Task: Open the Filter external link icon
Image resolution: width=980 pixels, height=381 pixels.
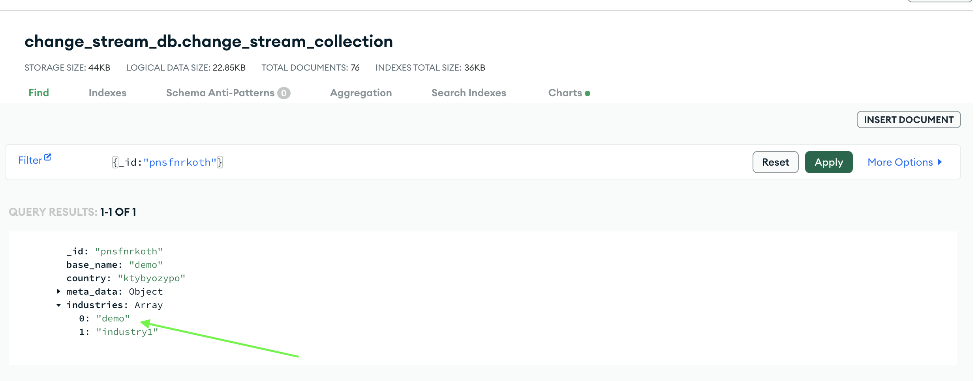Action: pyautogui.click(x=48, y=157)
